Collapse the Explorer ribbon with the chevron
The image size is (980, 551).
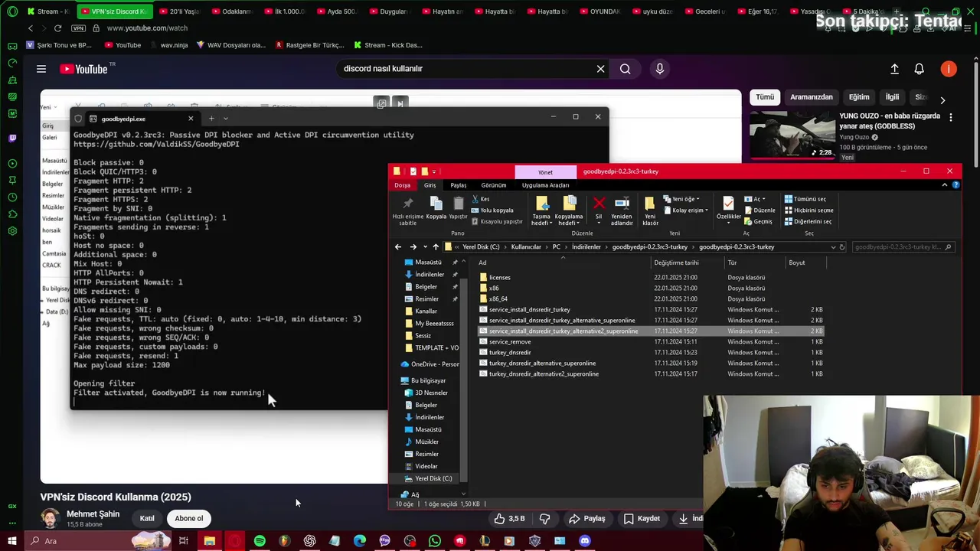(x=945, y=185)
